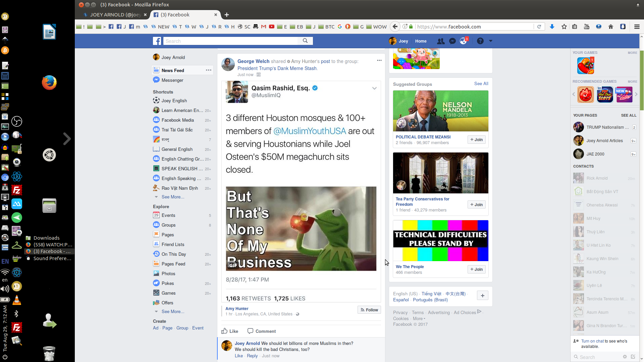Viewport: 644px width, 362px height.
Task: Open the More footer dropdown
Action: 419,319
